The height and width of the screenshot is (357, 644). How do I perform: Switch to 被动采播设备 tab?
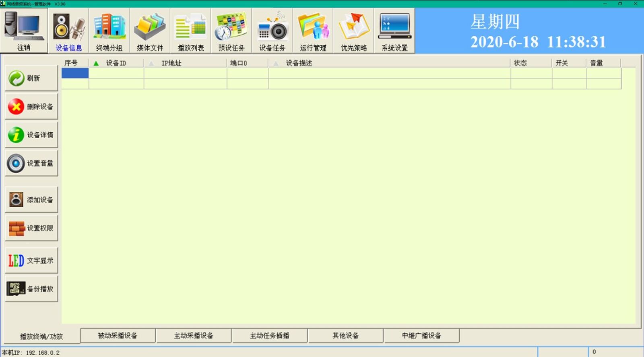[118, 335]
